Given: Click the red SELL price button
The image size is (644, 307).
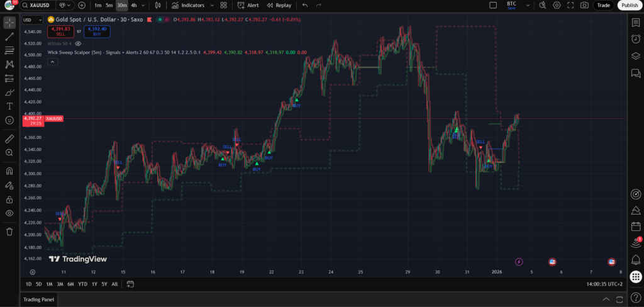Looking at the screenshot, I should click(61, 30).
